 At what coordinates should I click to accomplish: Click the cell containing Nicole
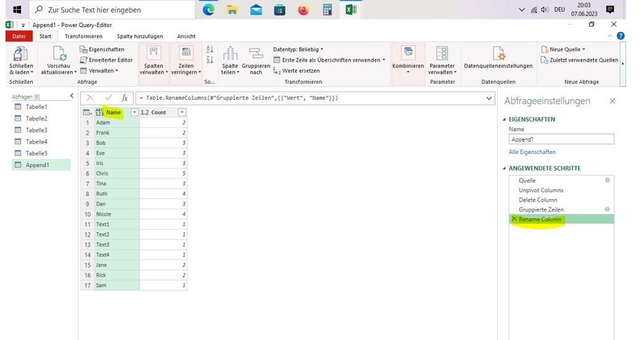click(x=117, y=214)
